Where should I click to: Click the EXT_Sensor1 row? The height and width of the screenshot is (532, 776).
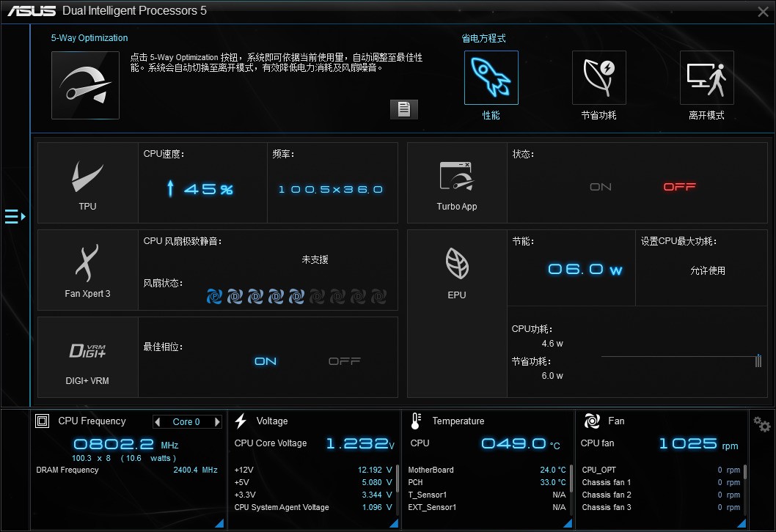click(487, 507)
